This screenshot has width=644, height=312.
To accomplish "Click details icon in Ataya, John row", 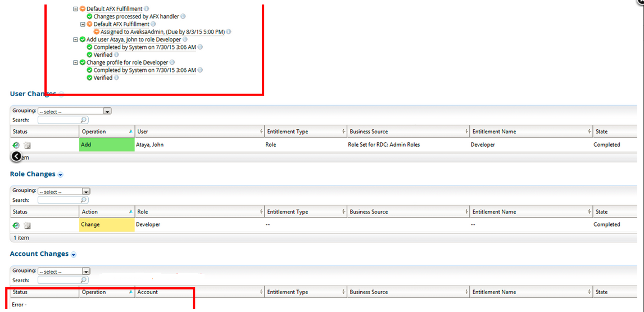I will [x=27, y=145].
